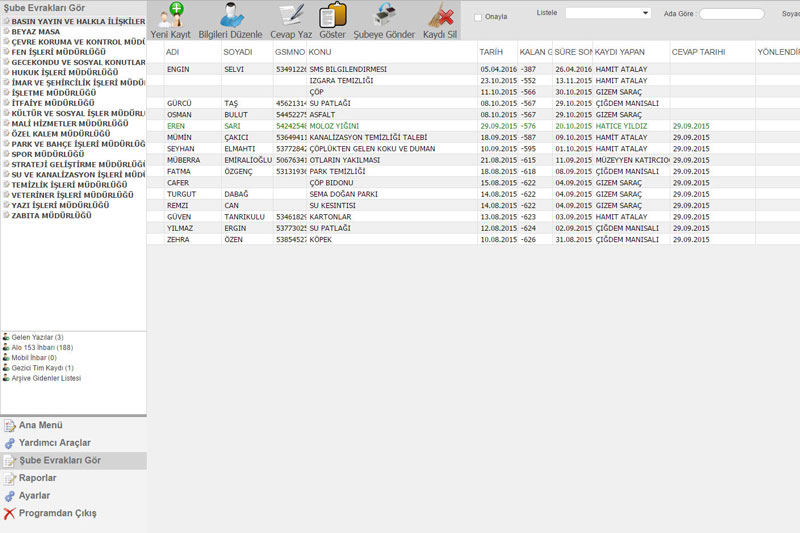Select the EREN SARI table row

pyautogui.click(x=473, y=126)
